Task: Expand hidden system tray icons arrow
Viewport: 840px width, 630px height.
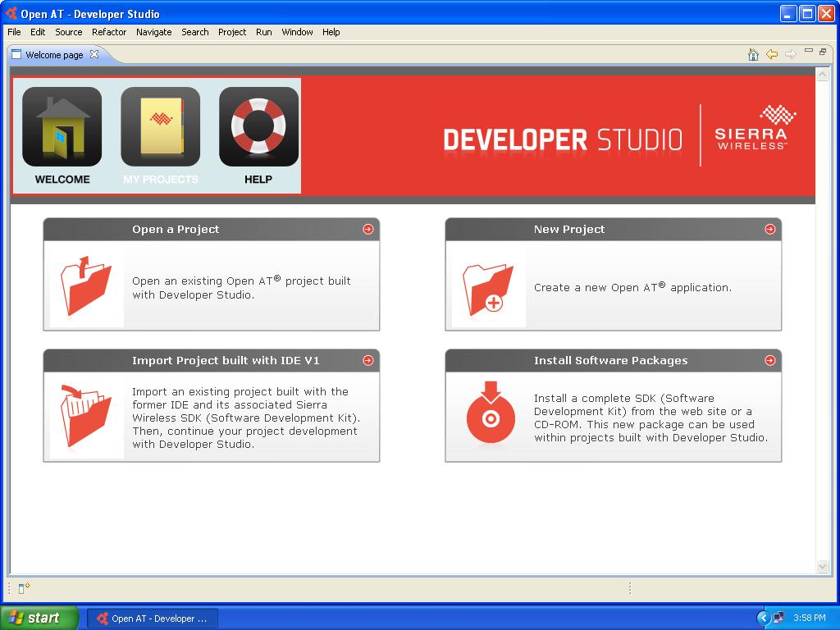Action: pos(763,618)
